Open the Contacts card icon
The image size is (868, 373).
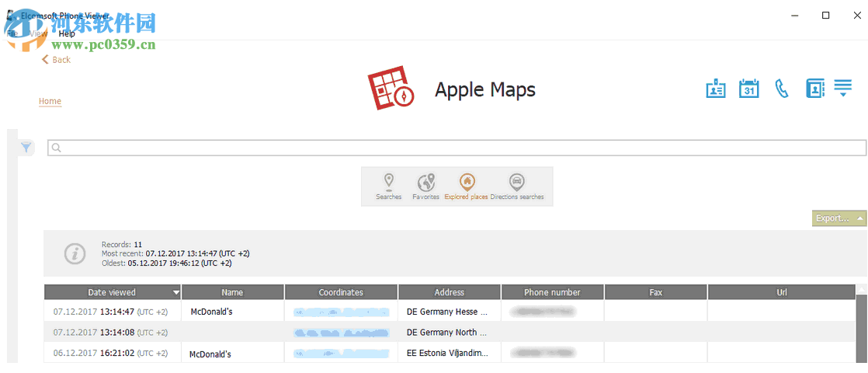[716, 89]
